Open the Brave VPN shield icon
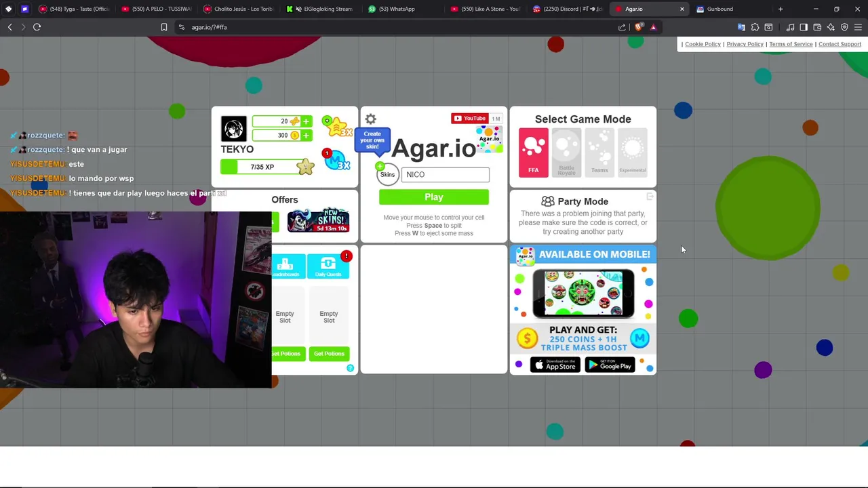The image size is (868, 488). coord(844,27)
